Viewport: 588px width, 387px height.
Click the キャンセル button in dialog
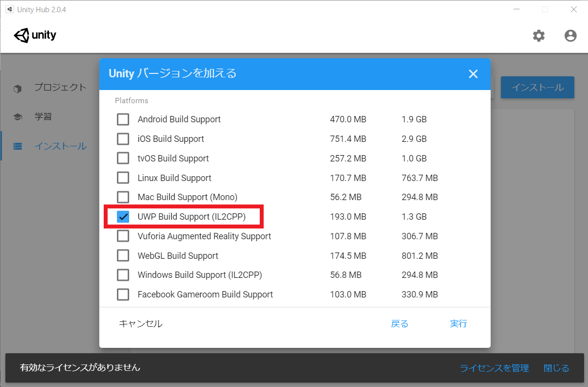coord(141,323)
